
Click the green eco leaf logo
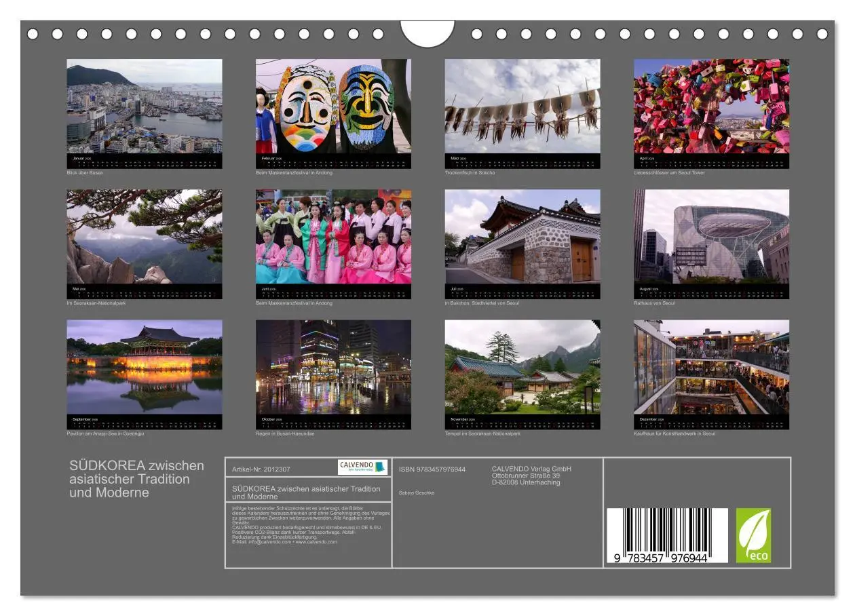pyautogui.click(x=754, y=535)
